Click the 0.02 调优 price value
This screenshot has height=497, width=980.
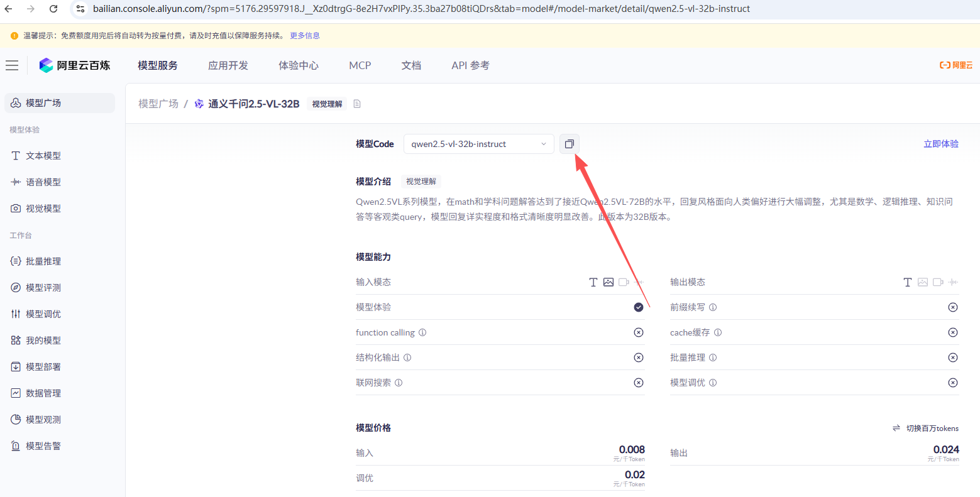635,474
